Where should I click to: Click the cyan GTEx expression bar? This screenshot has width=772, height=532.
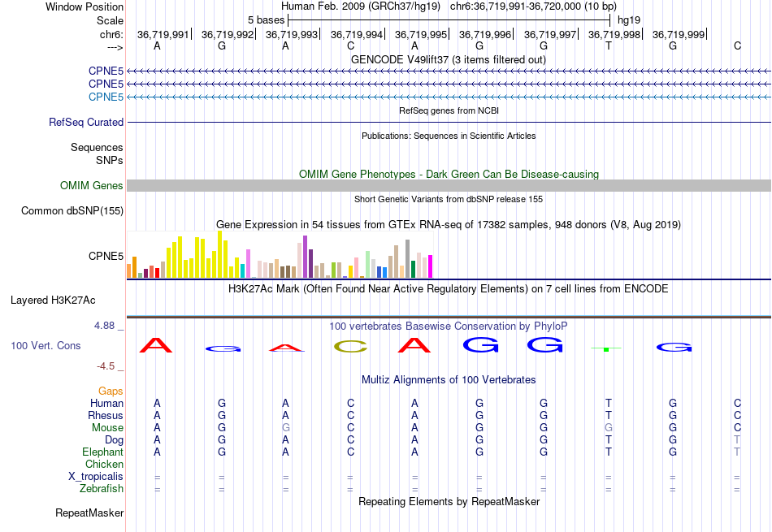243,270
